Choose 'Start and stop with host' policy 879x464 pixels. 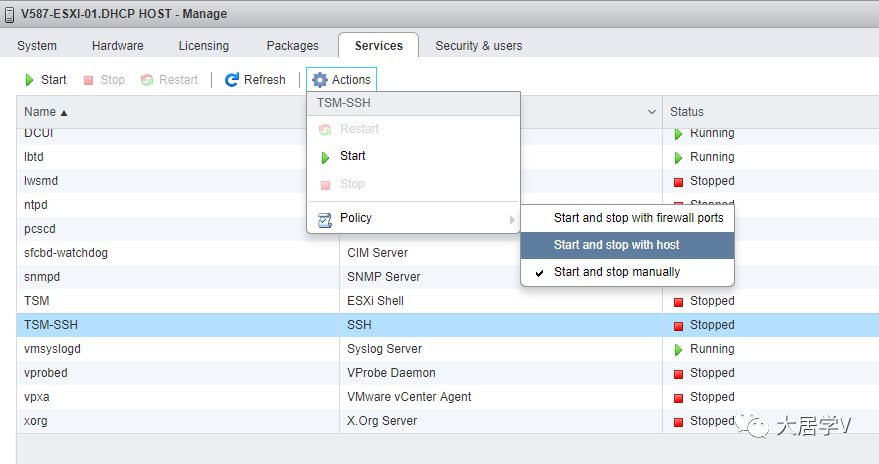[x=616, y=245]
